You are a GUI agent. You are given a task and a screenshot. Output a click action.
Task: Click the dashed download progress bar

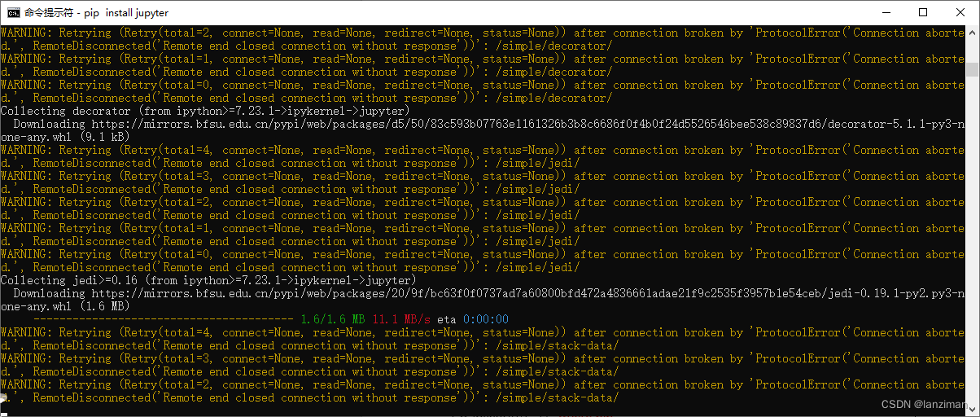(163, 319)
